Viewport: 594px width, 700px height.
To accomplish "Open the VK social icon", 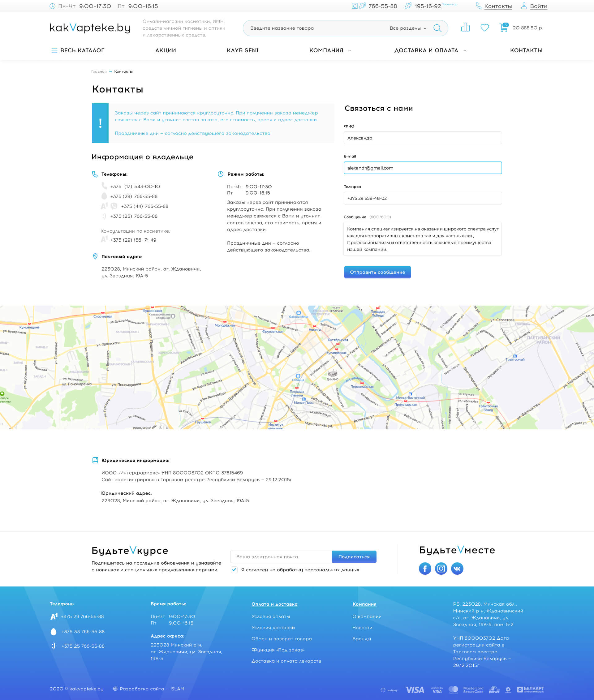I will coord(457,568).
